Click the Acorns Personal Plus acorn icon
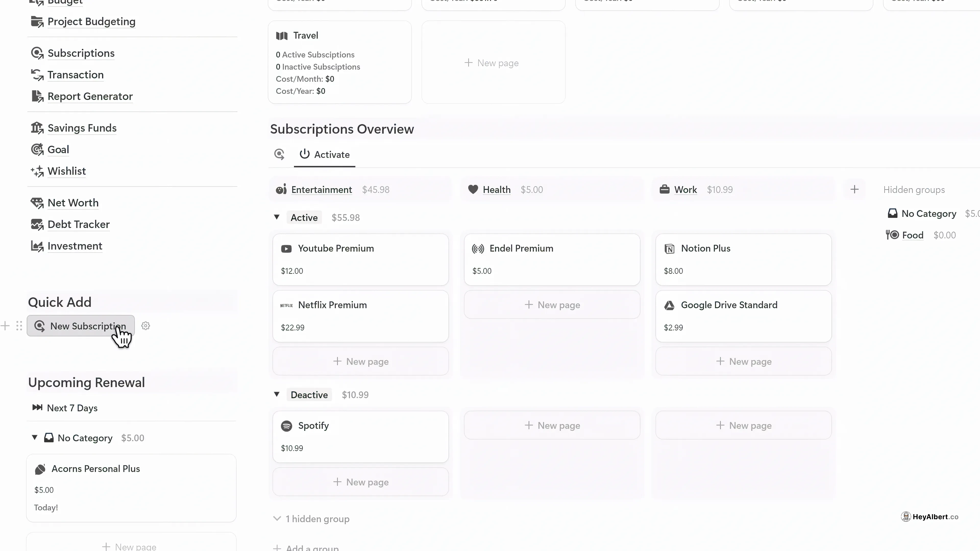 pos(40,469)
